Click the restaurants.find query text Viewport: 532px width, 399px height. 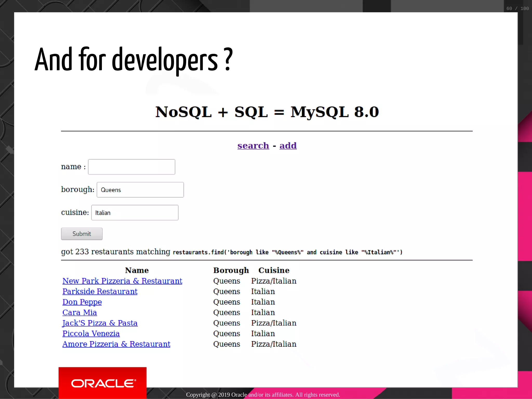pos(287,252)
